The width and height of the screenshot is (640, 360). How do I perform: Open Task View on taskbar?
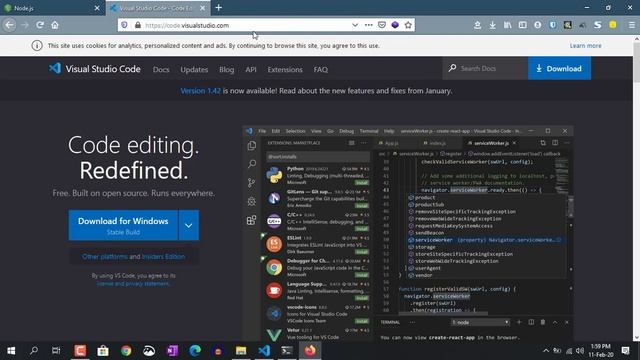[x=56, y=351]
